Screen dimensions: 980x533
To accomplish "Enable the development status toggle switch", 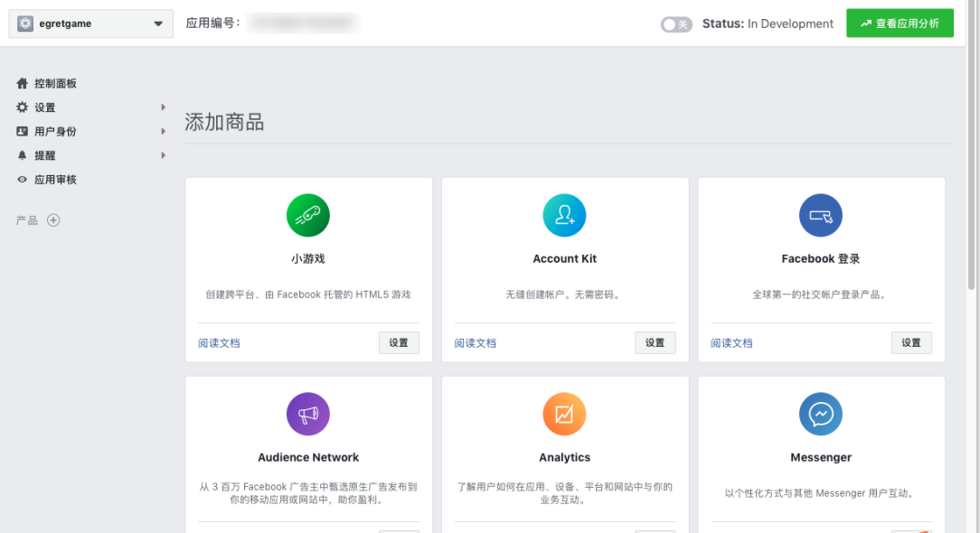I will coord(676,24).
